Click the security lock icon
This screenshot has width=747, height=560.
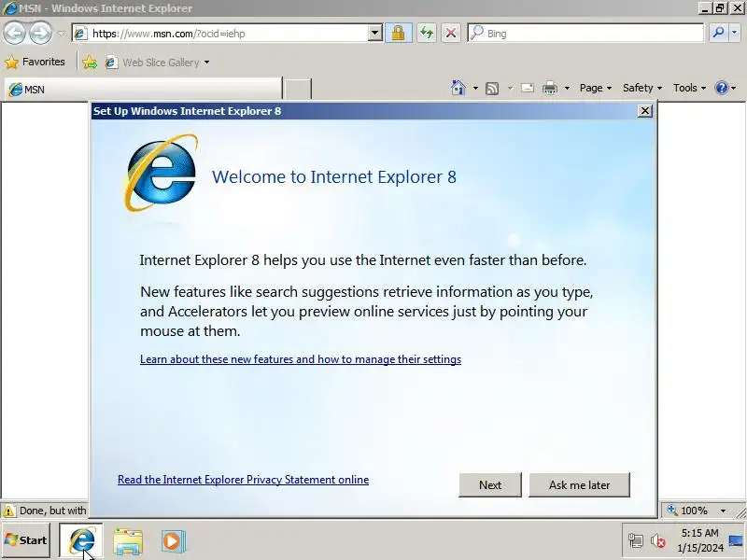point(399,33)
